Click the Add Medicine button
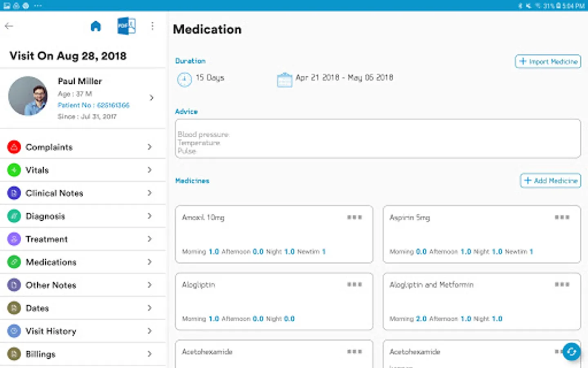The height and width of the screenshot is (368, 588). point(550,181)
